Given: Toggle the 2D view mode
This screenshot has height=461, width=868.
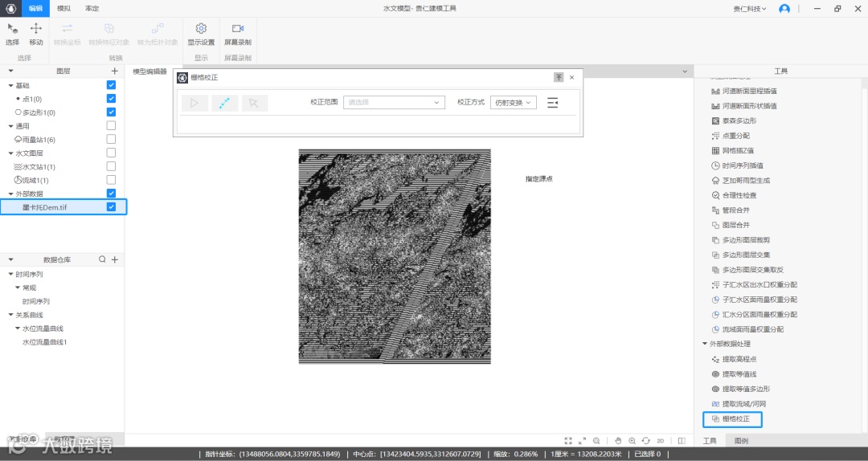Looking at the screenshot, I should coord(661,441).
